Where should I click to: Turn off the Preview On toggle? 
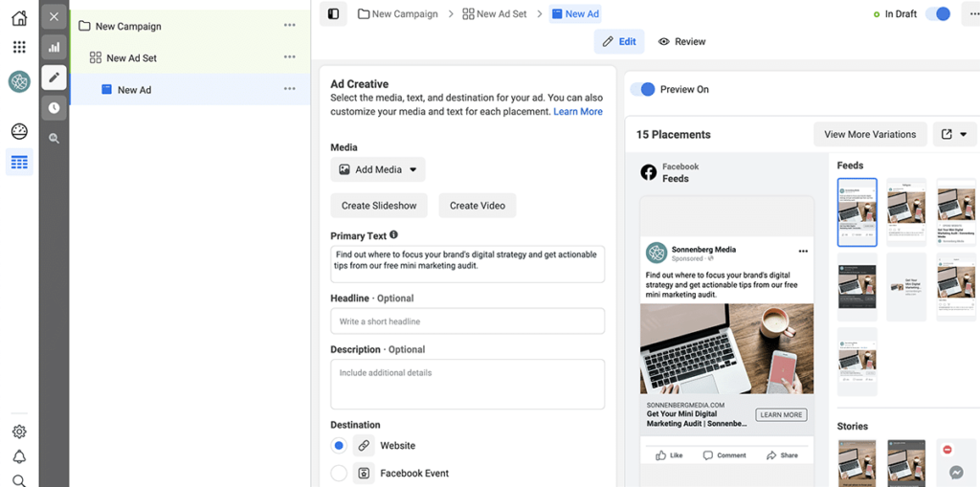coord(642,89)
